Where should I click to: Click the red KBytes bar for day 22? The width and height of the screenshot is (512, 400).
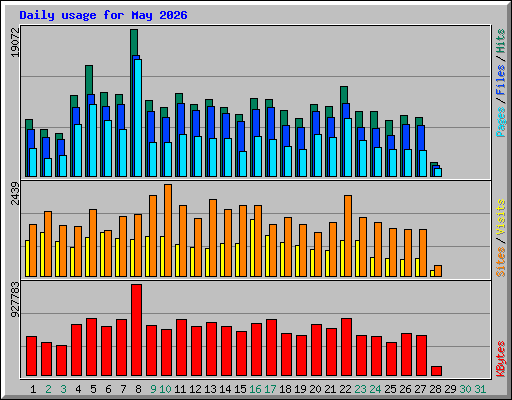tap(346, 347)
